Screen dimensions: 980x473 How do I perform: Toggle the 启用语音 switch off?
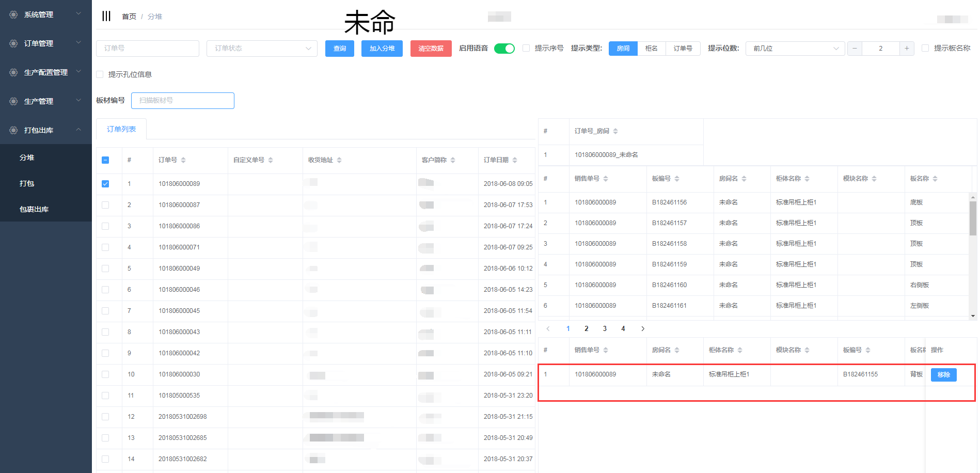point(504,48)
